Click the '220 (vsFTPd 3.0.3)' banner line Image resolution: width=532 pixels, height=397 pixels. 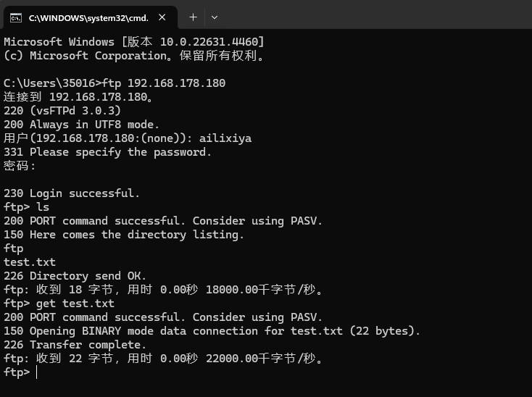coord(62,111)
